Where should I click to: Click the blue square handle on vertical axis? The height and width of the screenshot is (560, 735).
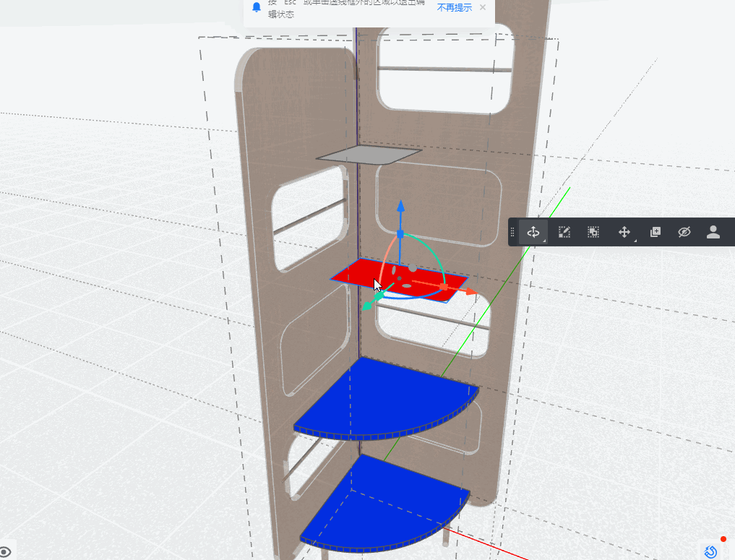pos(401,233)
